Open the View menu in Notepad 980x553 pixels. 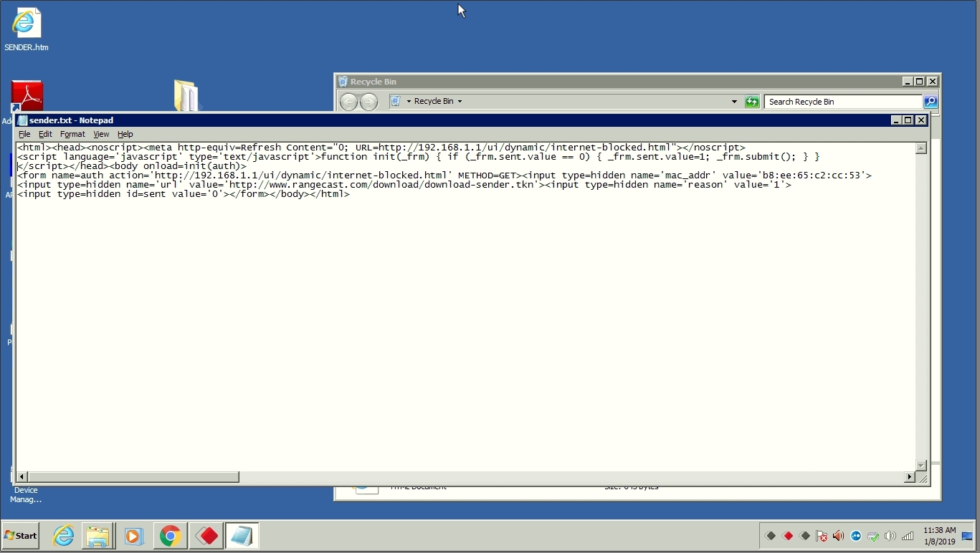[x=101, y=134]
